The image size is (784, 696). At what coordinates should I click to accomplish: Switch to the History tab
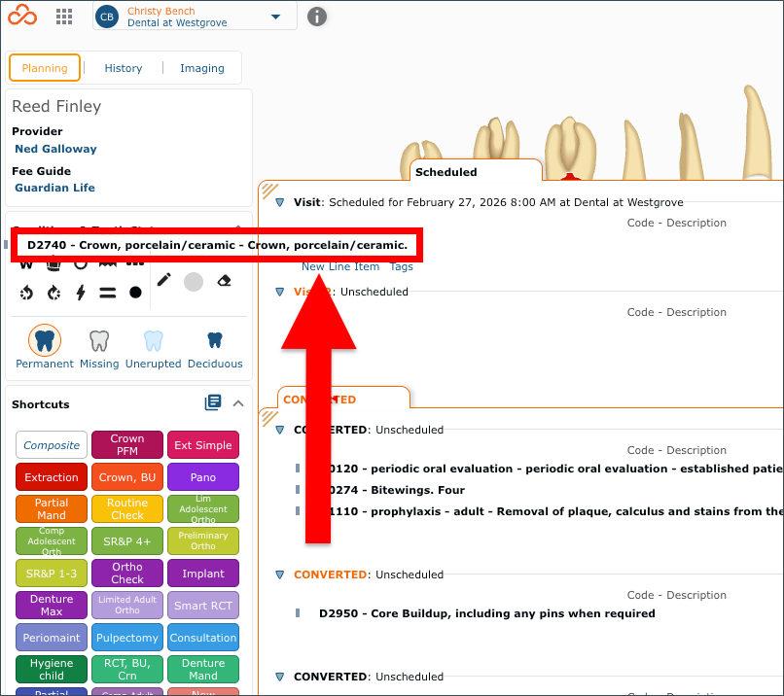123,68
